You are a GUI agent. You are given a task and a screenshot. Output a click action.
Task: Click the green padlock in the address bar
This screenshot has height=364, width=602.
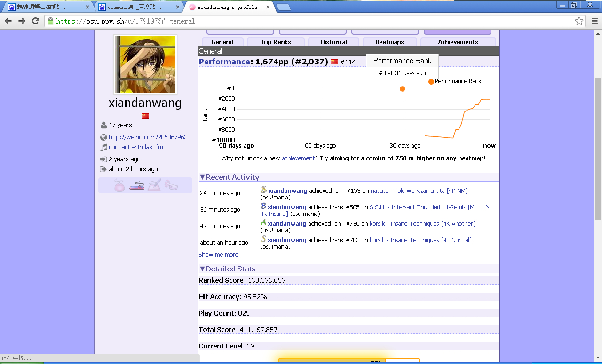[x=50, y=21]
